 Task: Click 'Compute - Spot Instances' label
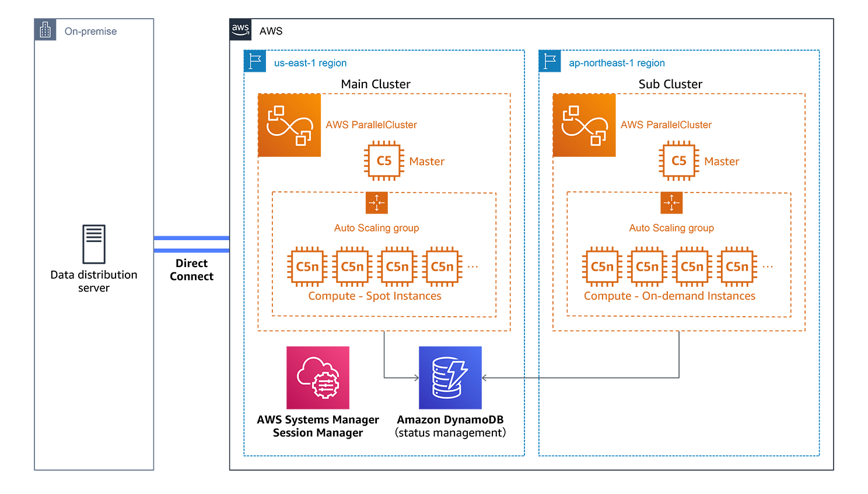(375, 296)
